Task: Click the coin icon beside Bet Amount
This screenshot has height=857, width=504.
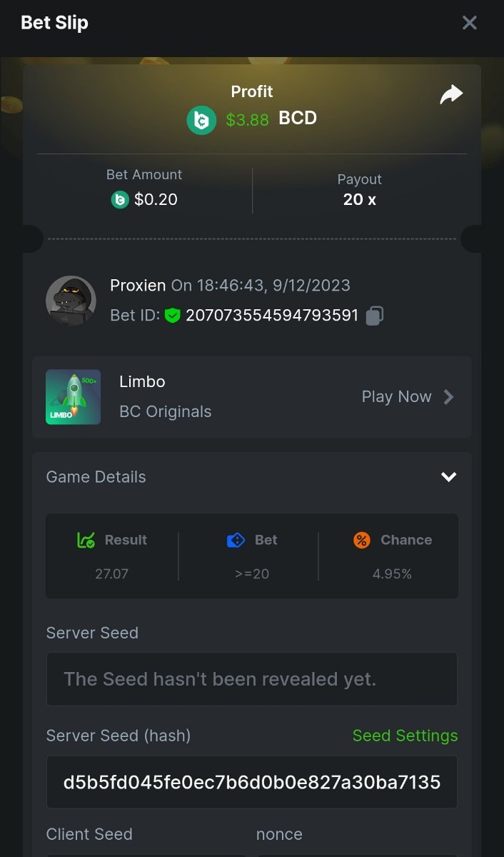Action: tap(120, 200)
